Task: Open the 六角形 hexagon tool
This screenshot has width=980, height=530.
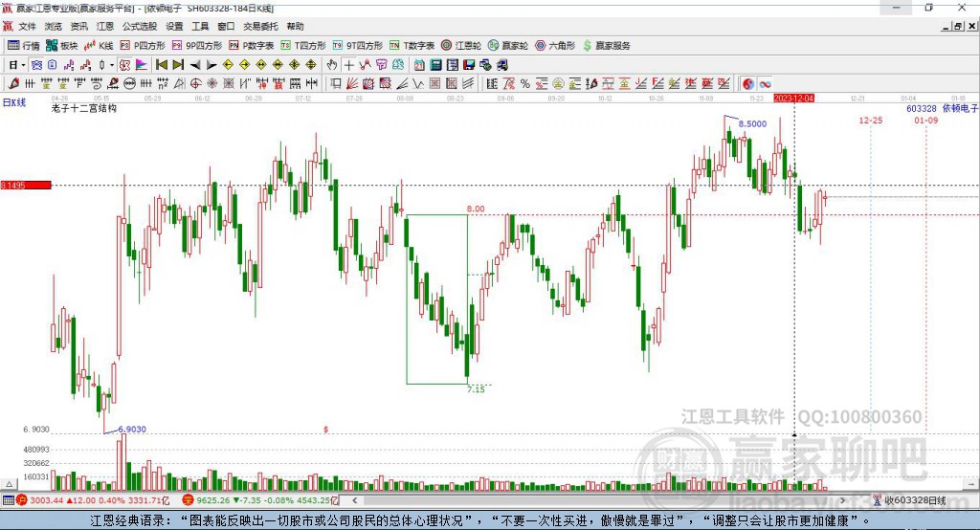Action: pyautogui.click(x=555, y=46)
